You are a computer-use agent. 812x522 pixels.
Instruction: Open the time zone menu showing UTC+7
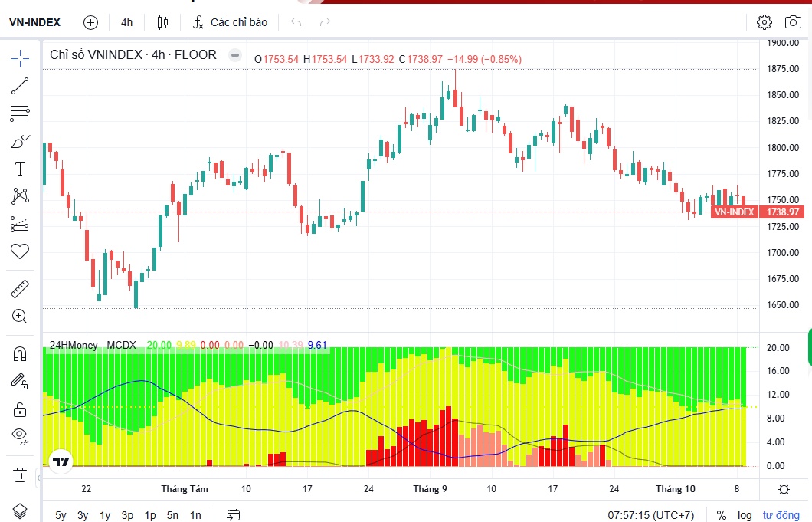(x=651, y=515)
